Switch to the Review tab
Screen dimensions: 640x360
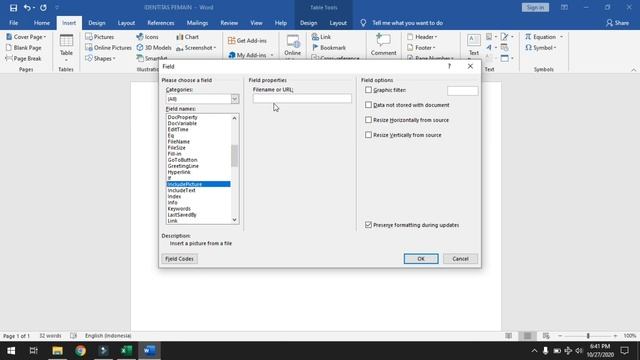tap(229, 23)
